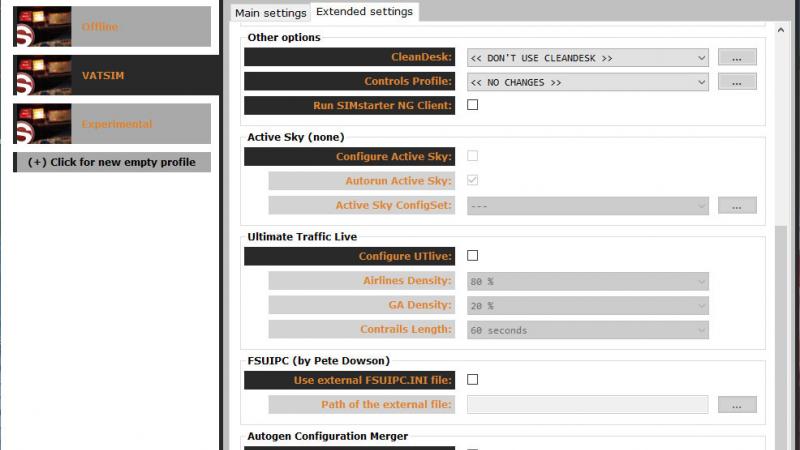Open Airlines Density dropdown
800x450 pixels.
[588, 281]
